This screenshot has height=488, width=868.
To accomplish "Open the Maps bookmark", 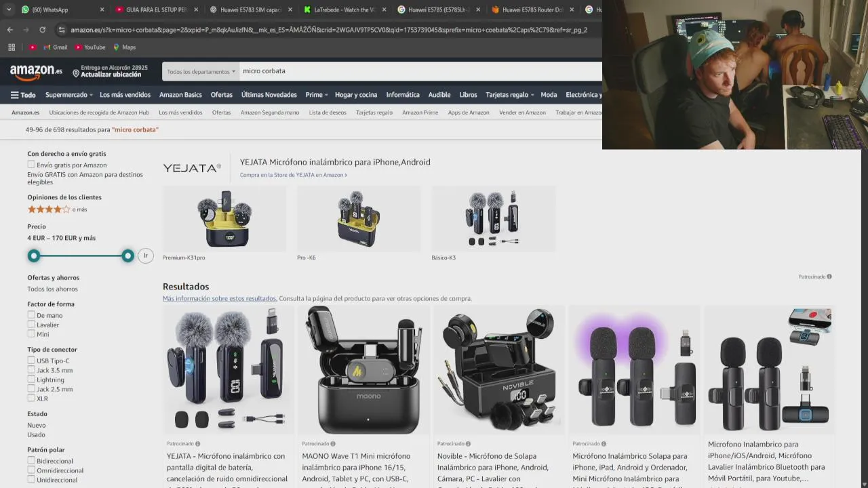I will (x=124, y=47).
